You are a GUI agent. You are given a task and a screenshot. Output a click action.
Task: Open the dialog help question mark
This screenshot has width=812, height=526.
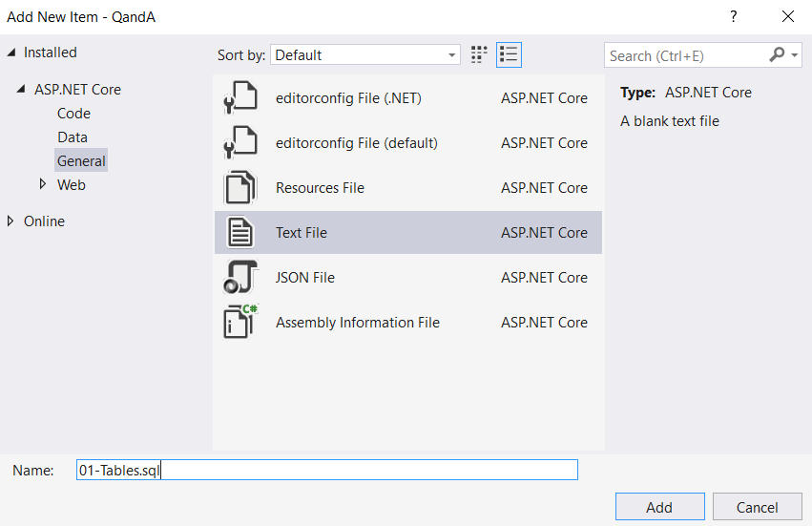pyautogui.click(x=734, y=16)
